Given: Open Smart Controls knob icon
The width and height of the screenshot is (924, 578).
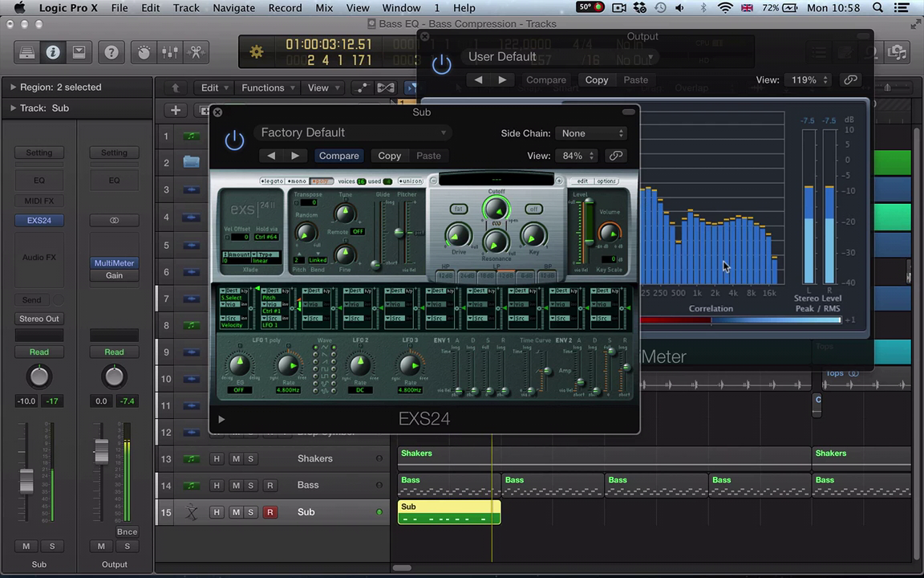Looking at the screenshot, I should (x=144, y=53).
